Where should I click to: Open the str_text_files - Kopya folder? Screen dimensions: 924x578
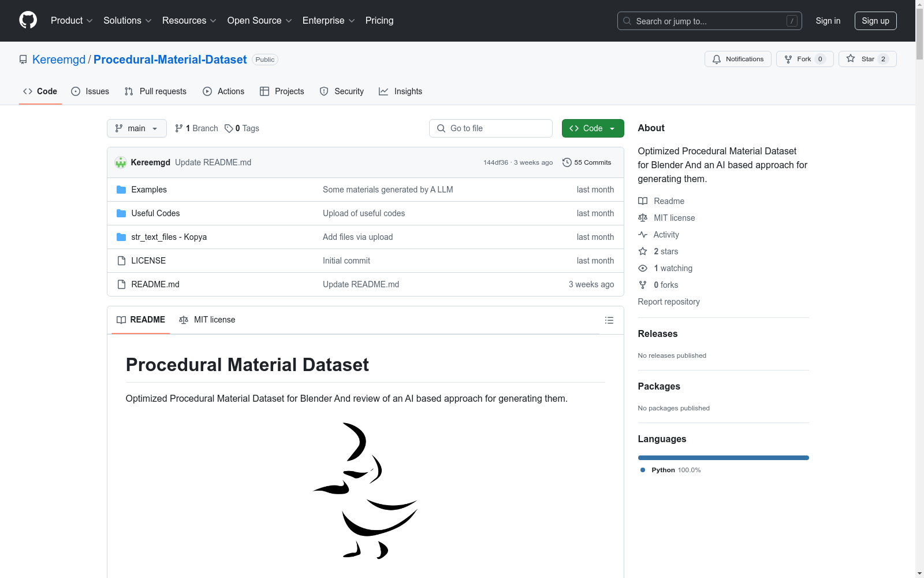coord(169,237)
